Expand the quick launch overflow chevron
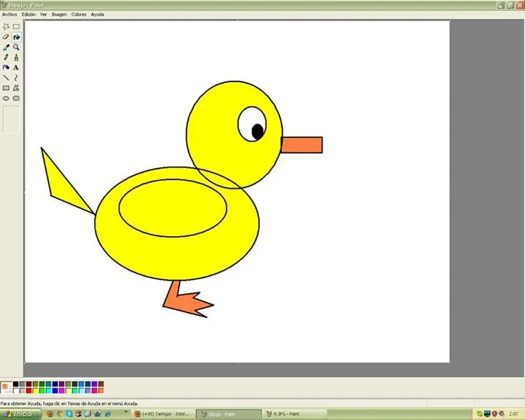This screenshot has height=420, width=525. coord(126,412)
